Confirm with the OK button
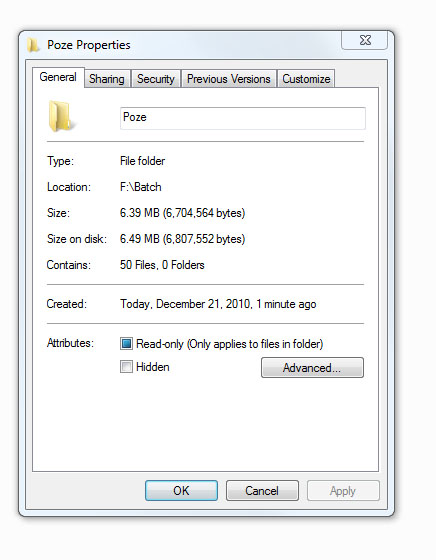Screen dimensions: 436x560 point(181,490)
